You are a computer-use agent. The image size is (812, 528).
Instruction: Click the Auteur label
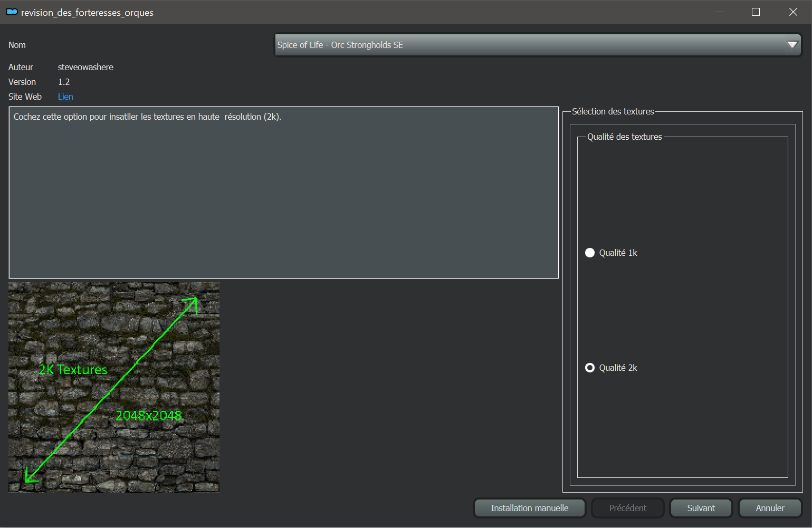21,67
